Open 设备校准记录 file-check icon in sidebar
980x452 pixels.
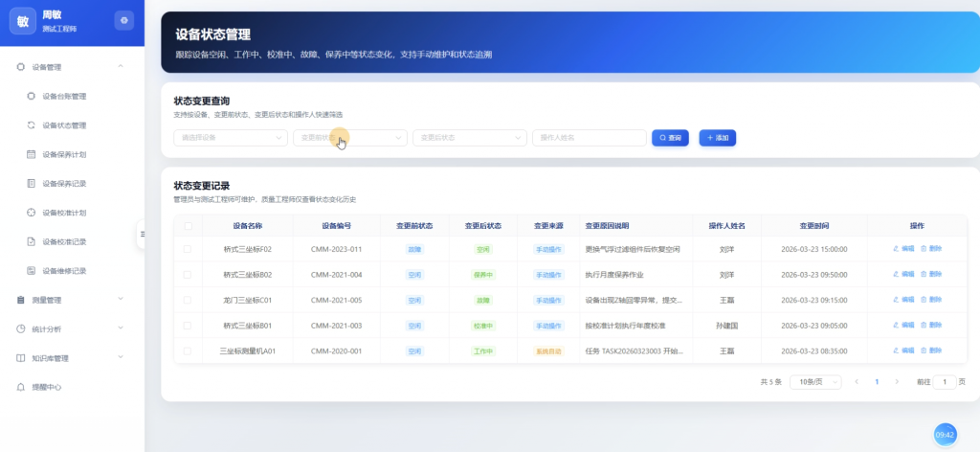[x=32, y=241]
